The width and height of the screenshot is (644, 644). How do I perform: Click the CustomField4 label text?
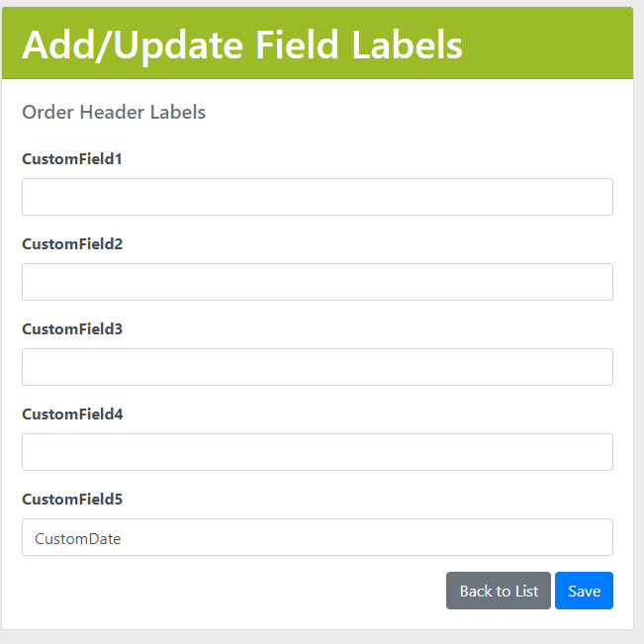pyautogui.click(x=72, y=414)
